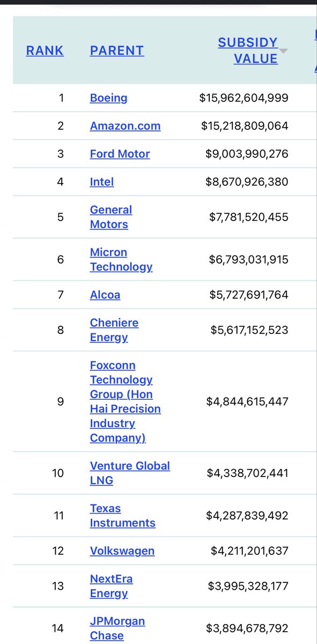Open the Amazon.com company link

125,126
